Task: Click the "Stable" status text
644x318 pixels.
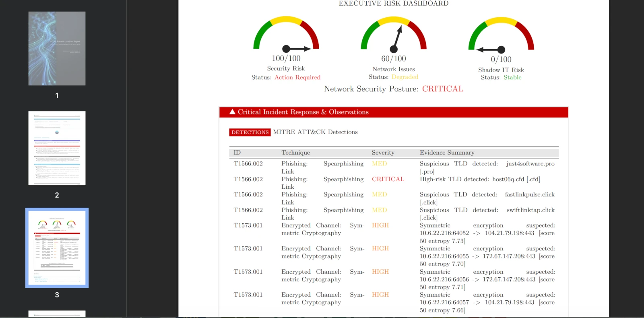Action: pyautogui.click(x=512, y=77)
